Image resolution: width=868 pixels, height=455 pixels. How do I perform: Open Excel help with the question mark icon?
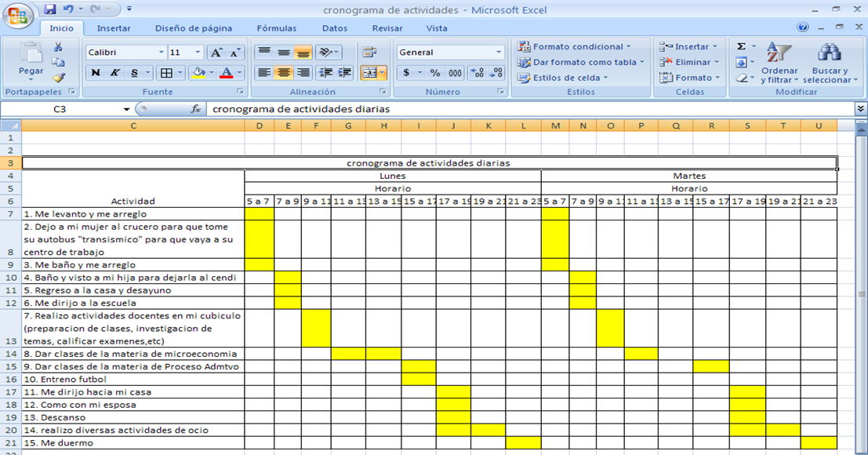pyautogui.click(x=803, y=27)
